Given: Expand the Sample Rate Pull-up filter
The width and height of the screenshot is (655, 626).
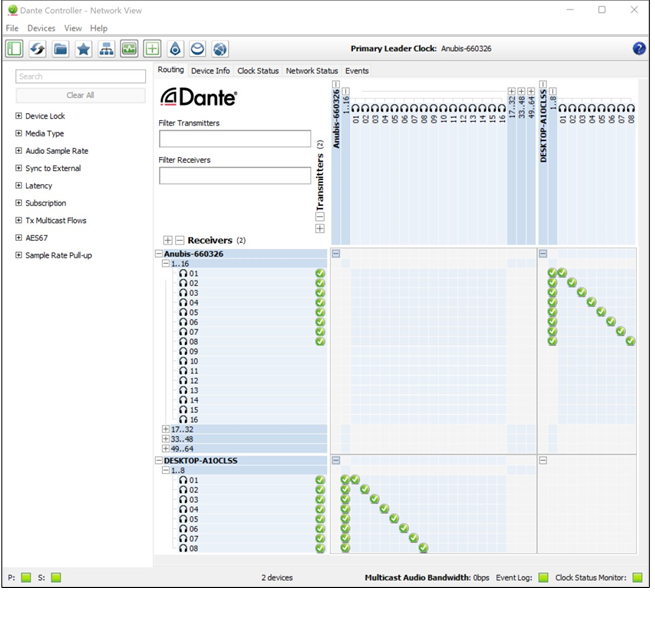Looking at the screenshot, I should (18, 255).
